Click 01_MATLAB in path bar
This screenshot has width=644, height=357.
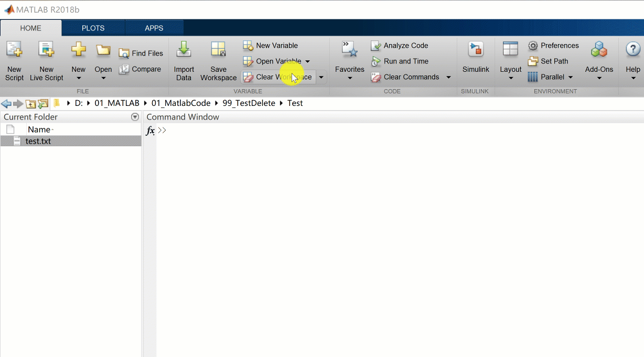tap(117, 103)
